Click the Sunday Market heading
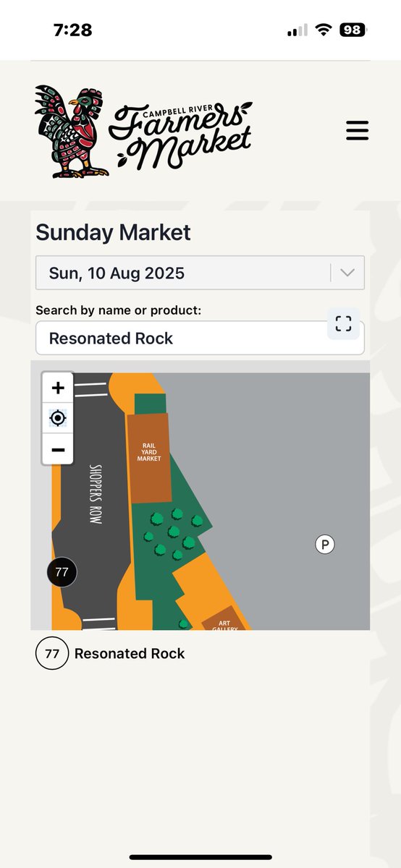Viewport: 401px width, 868px height. pos(113,232)
